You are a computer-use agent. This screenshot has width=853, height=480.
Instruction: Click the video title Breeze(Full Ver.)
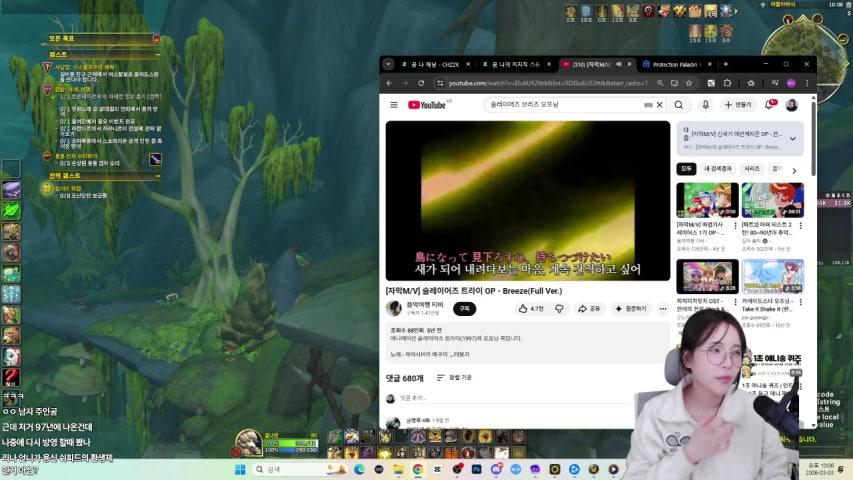point(473,291)
